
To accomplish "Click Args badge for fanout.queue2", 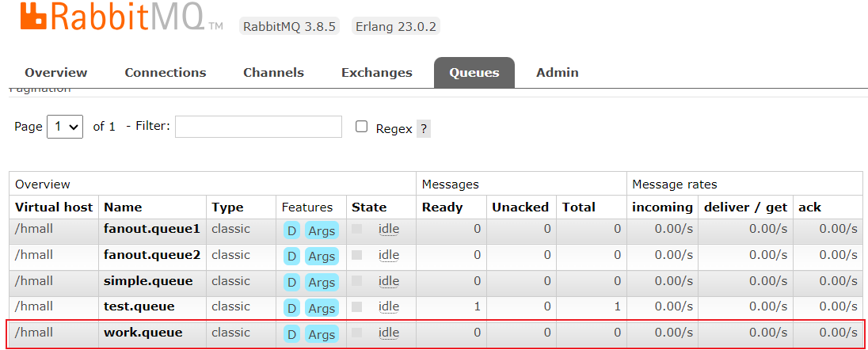I will [322, 256].
